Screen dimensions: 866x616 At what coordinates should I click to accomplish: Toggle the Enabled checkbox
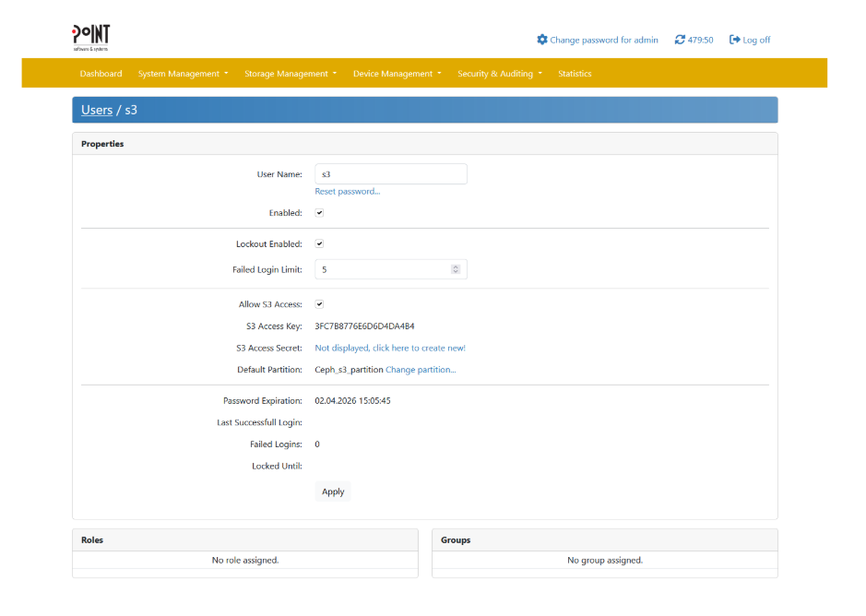click(319, 213)
